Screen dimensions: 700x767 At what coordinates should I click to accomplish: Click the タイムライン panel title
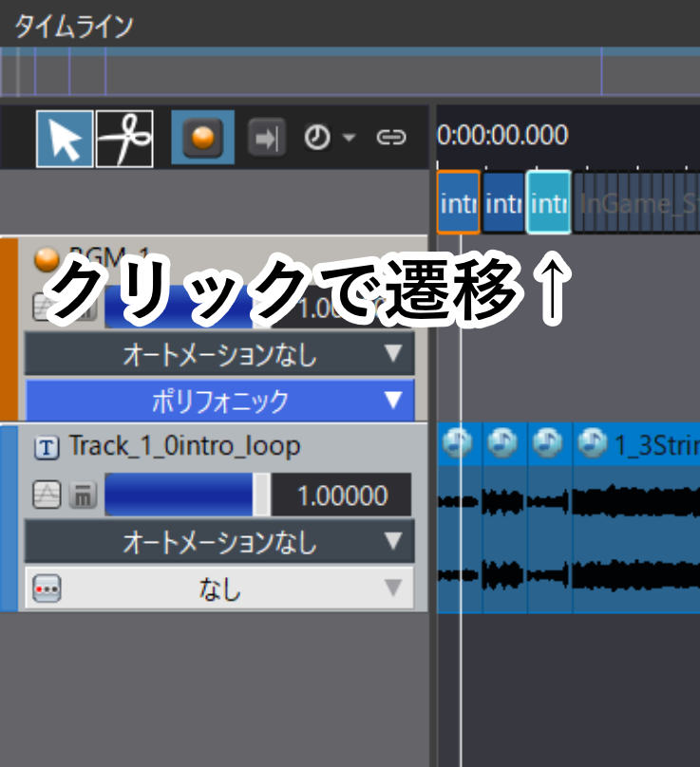[x=74, y=27]
